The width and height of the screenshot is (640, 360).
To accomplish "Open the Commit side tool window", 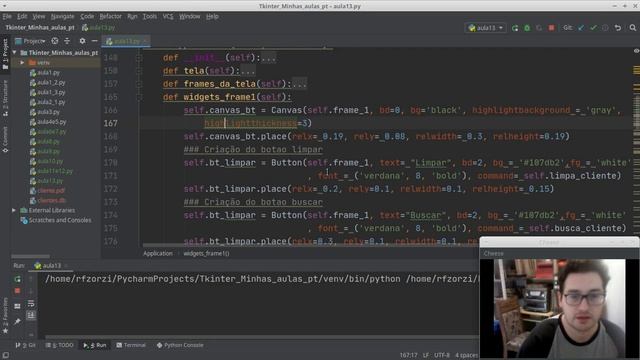I will pos(5,139).
